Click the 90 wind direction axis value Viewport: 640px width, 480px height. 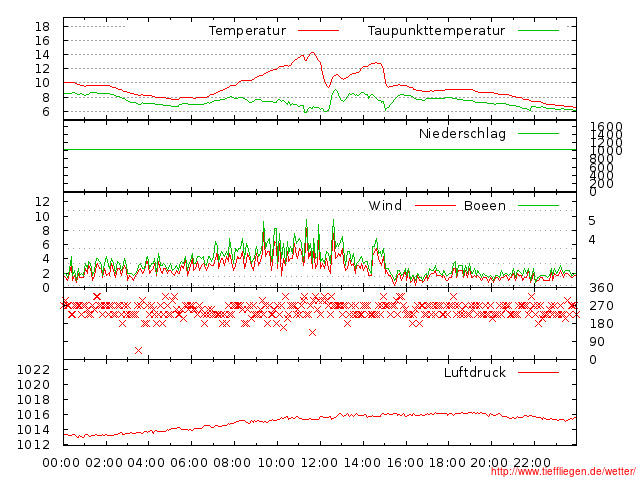(597, 342)
